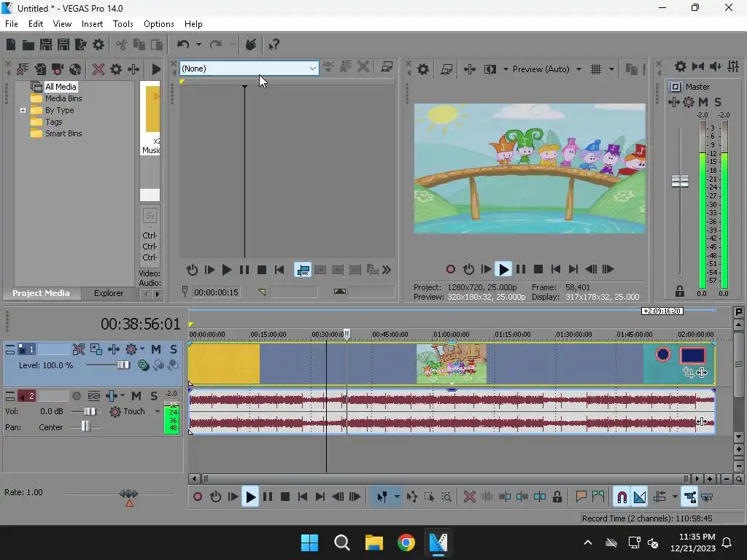Click the trimmer timecode field 00:00:00:15
This screenshot has height=560, width=747.
pos(216,292)
